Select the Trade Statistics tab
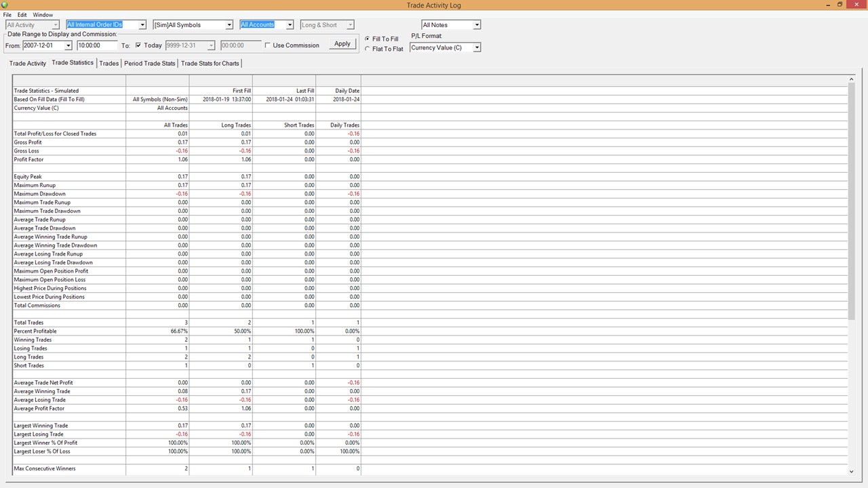 point(73,62)
